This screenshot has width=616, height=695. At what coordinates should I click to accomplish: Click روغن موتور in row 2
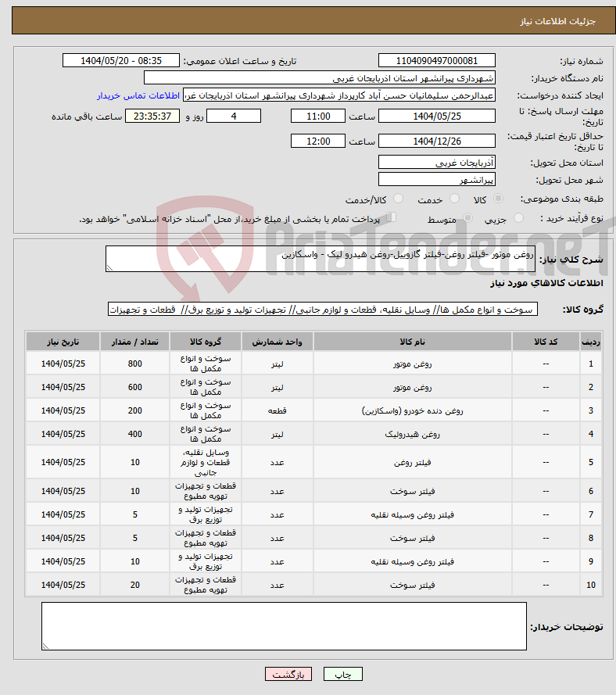point(413,388)
